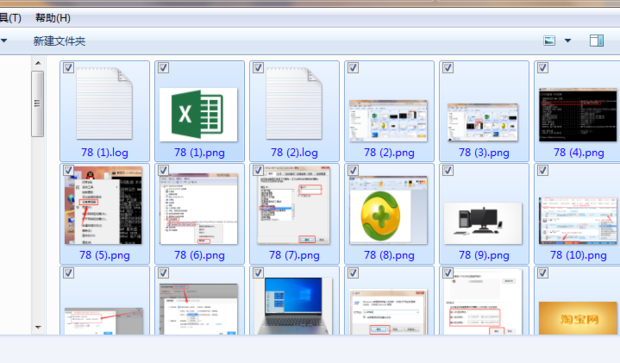Open the view options dropdown arrow
The width and height of the screenshot is (620, 363).
click(568, 41)
